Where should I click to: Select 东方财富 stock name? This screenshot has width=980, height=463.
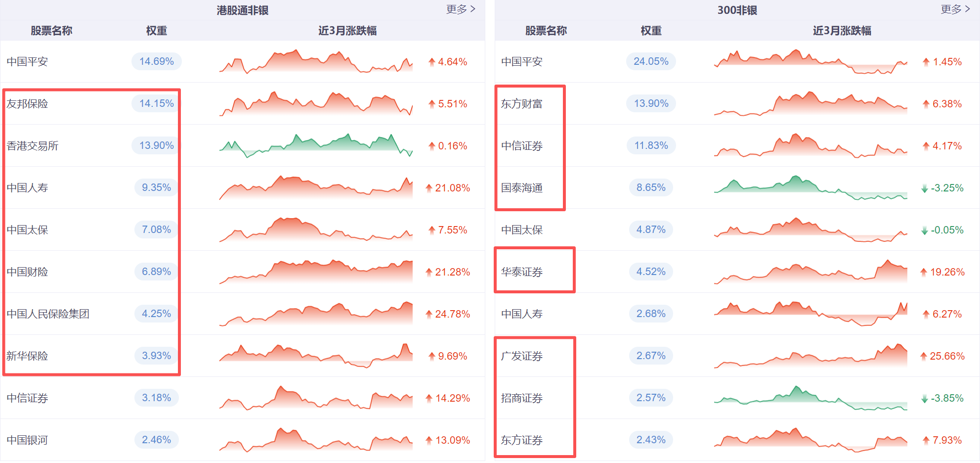coord(522,104)
